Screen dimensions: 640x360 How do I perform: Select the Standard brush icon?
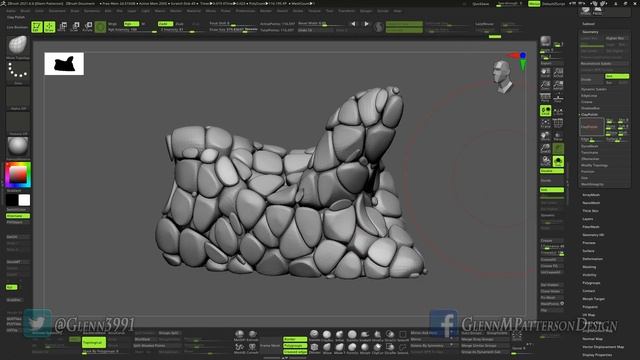[x=314, y=336]
